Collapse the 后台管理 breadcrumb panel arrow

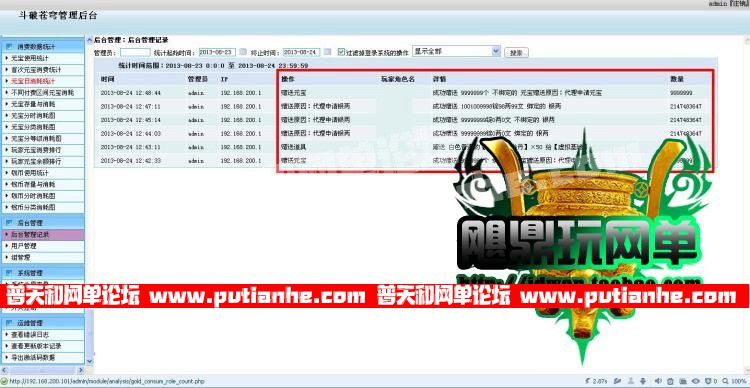[x=90, y=40]
